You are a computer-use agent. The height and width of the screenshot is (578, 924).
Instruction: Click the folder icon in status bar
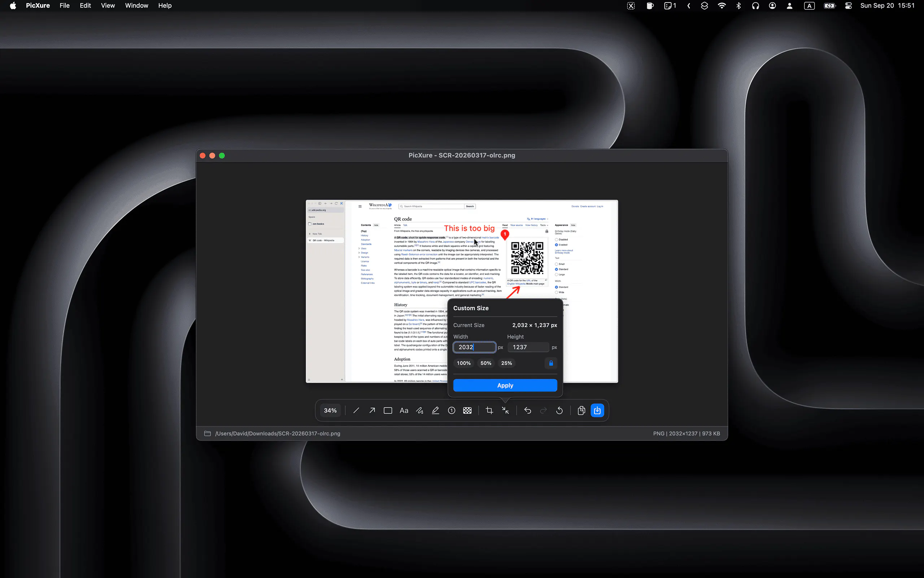[x=207, y=433]
